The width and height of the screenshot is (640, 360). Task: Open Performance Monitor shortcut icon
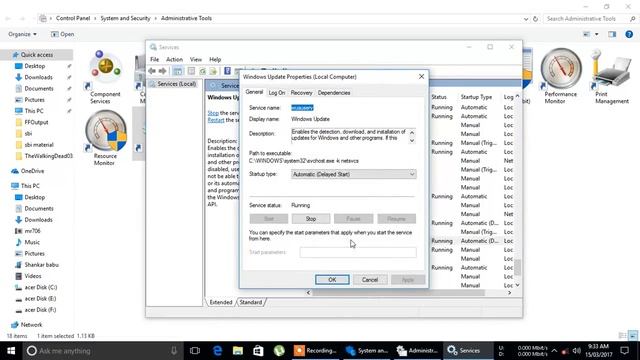pyautogui.click(x=560, y=69)
